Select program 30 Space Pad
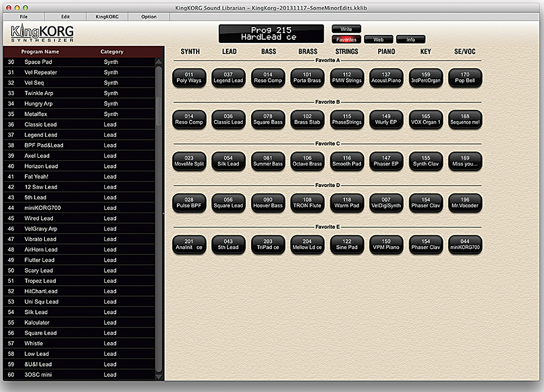 tap(79, 62)
